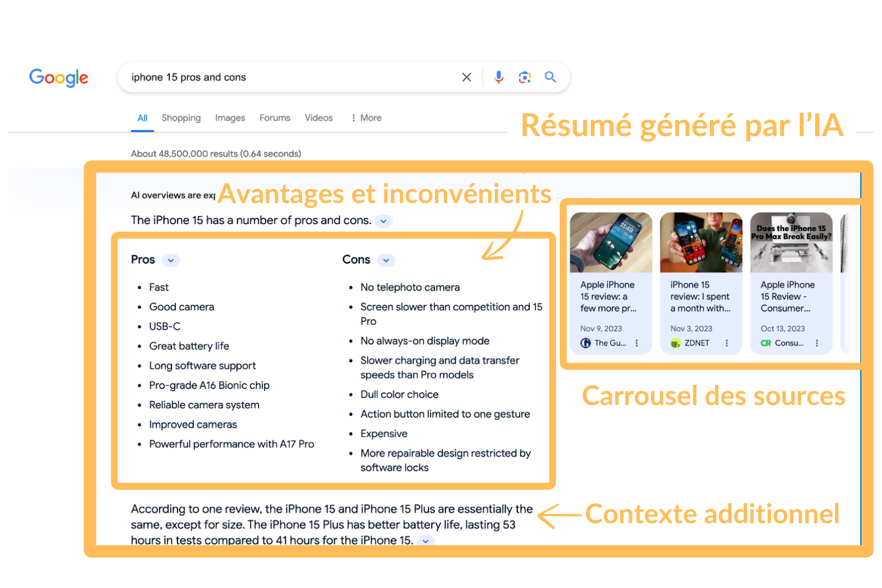Open 'Apple iPhone 15 Review - Consumer' link
882x588 pixels.
coord(788,296)
